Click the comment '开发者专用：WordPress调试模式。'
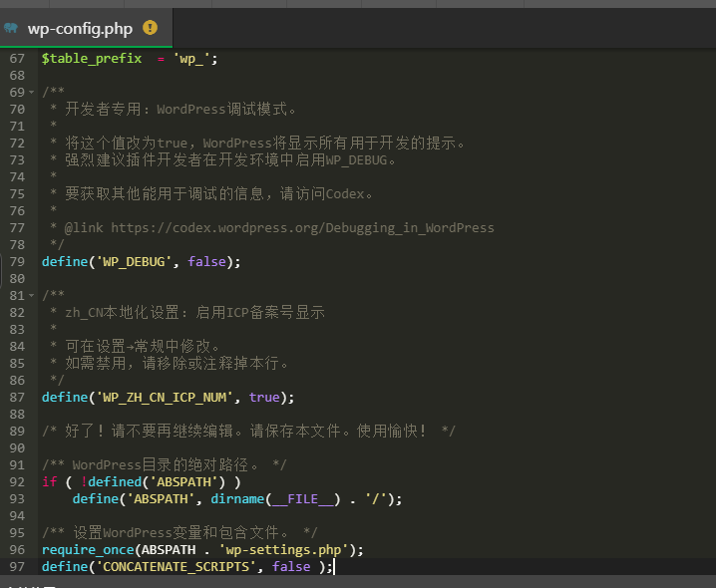This screenshot has width=716, height=588. click(x=180, y=110)
